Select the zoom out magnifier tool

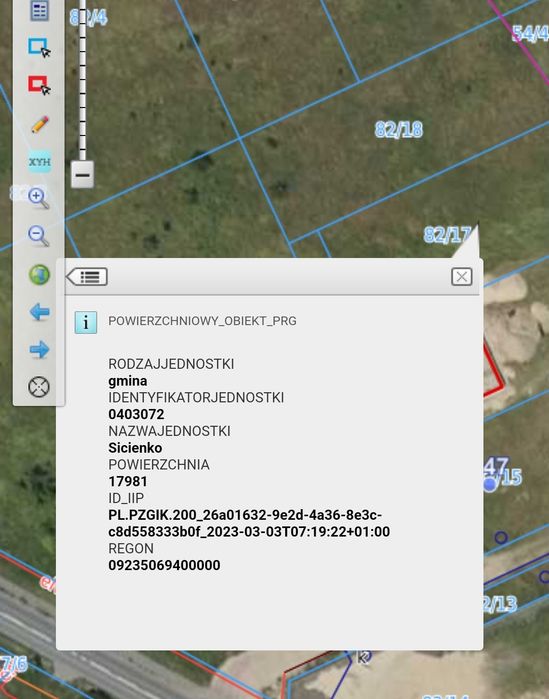tap(39, 236)
